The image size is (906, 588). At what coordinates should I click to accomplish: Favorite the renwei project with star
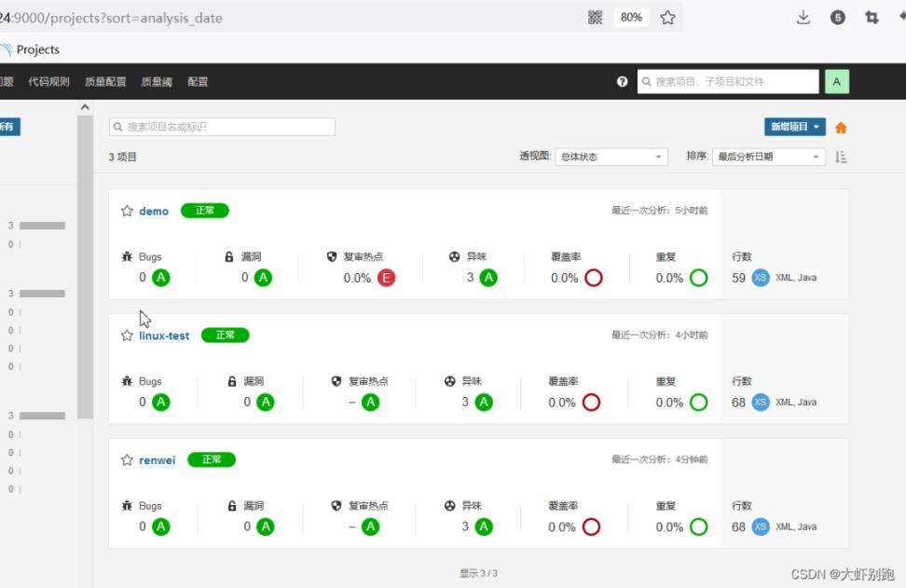tap(127, 460)
